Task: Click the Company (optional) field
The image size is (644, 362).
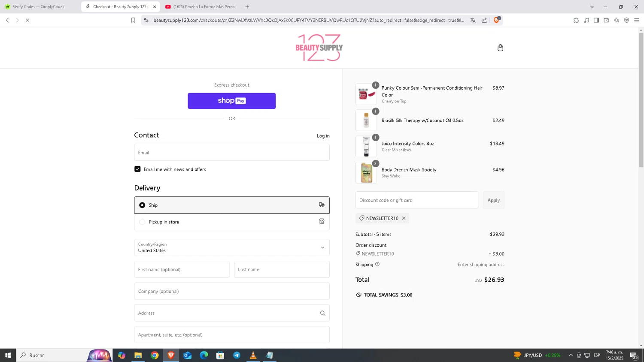Action: pyautogui.click(x=232, y=291)
